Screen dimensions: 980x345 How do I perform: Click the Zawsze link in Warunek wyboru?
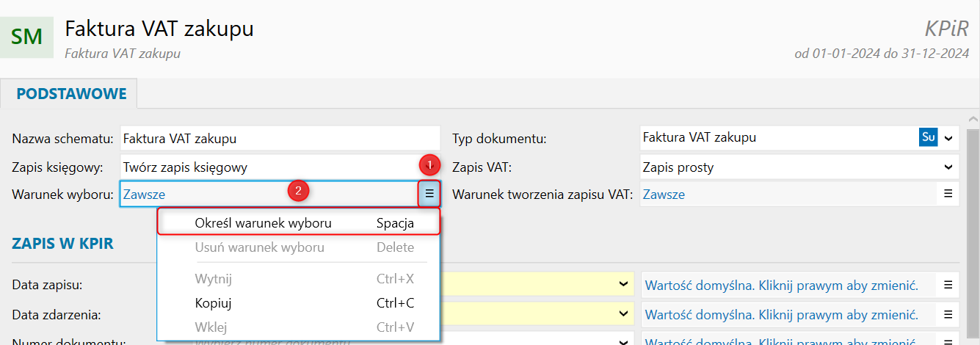144,195
